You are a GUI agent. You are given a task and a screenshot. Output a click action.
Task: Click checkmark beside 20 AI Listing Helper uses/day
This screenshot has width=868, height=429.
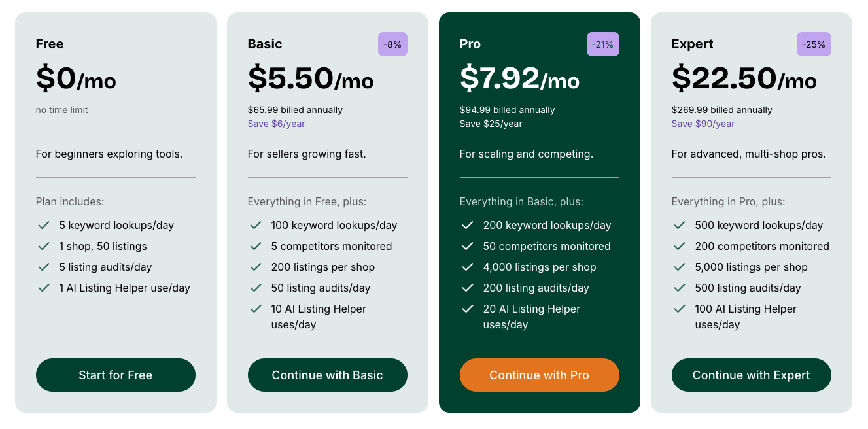coord(468,309)
